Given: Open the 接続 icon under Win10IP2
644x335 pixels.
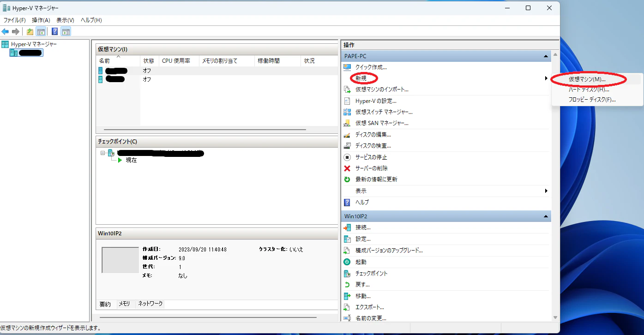Looking at the screenshot, I should [x=347, y=227].
